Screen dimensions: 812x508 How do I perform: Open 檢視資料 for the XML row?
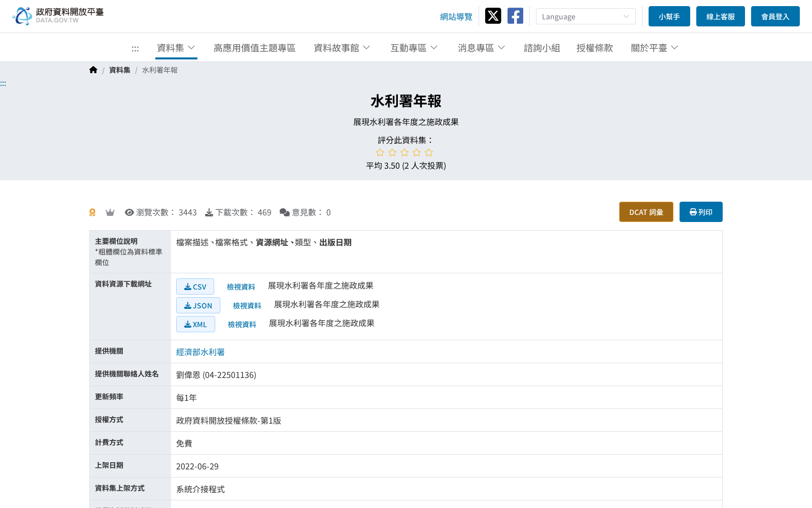242,325
